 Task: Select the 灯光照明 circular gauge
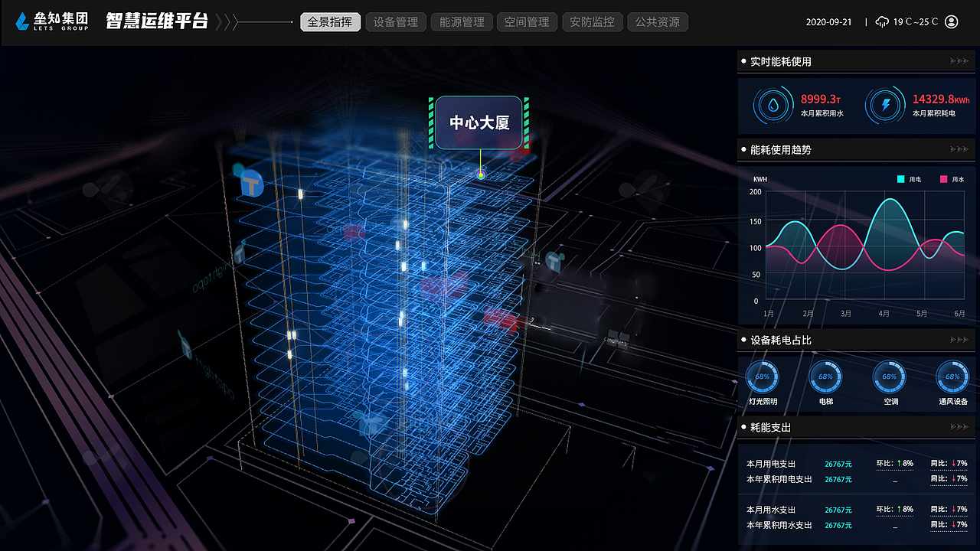click(762, 377)
